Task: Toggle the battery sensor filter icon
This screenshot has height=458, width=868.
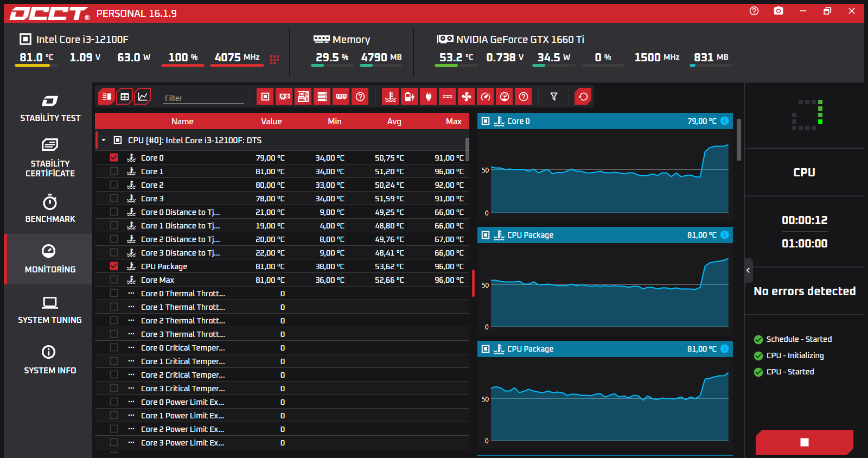Action: click(410, 97)
